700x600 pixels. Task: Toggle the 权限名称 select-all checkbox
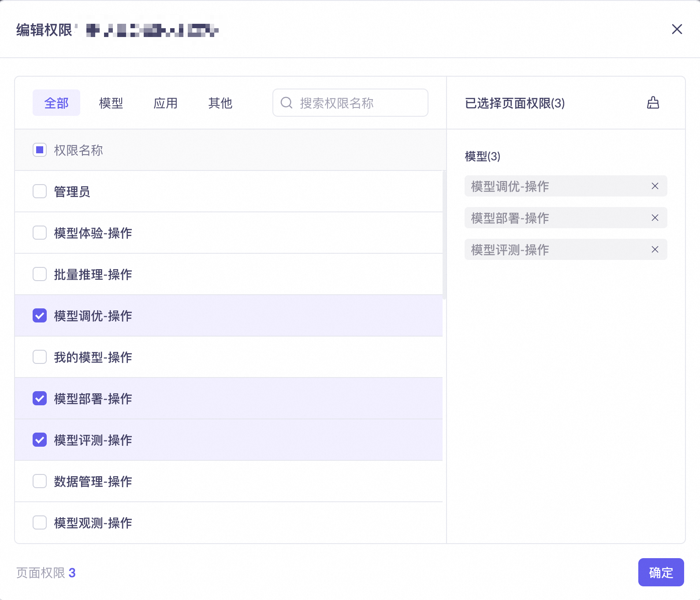click(x=40, y=150)
